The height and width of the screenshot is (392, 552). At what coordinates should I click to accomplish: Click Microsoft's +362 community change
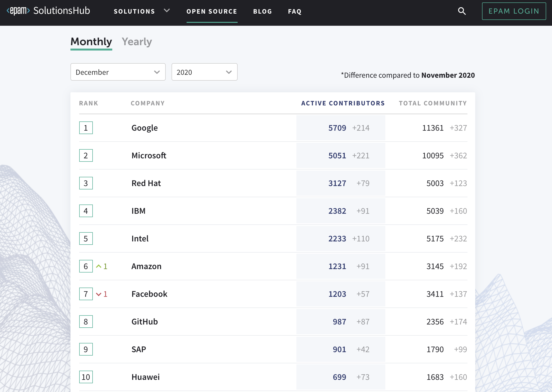458,155
